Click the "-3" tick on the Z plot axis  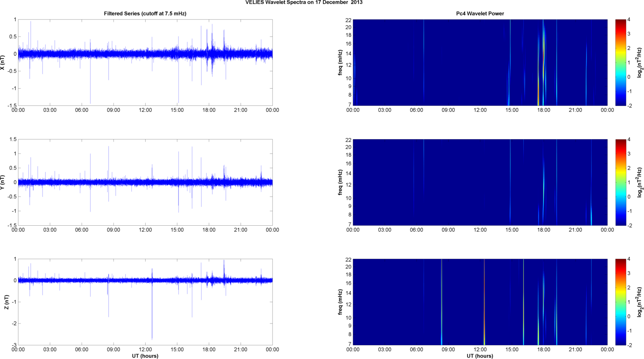tap(14, 345)
